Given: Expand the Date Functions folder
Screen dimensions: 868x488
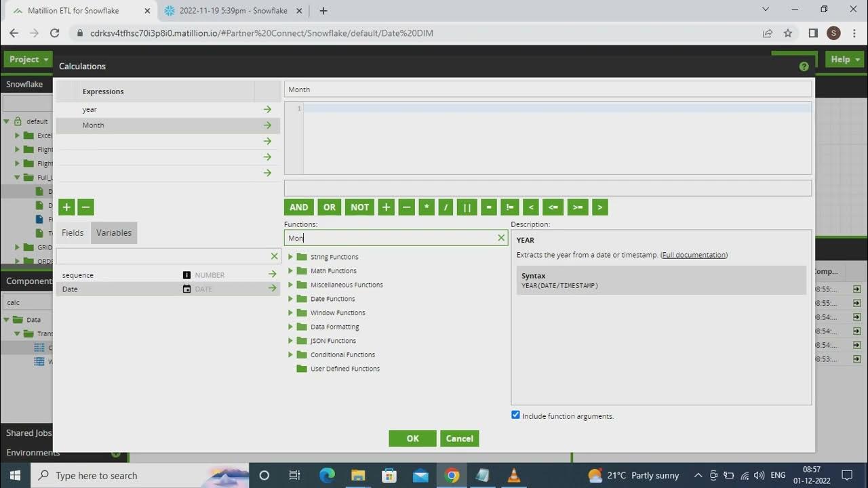Looking at the screenshot, I should 290,299.
